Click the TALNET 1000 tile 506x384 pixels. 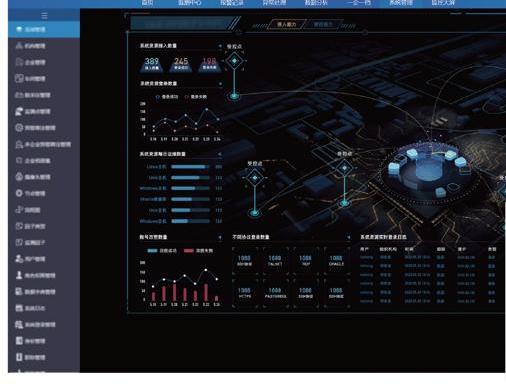[x=275, y=261]
